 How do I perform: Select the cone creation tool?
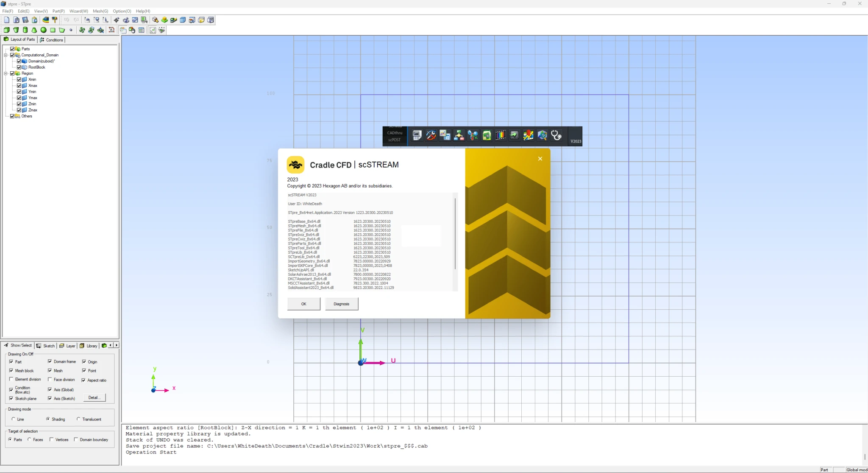click(x=34, y=30)
